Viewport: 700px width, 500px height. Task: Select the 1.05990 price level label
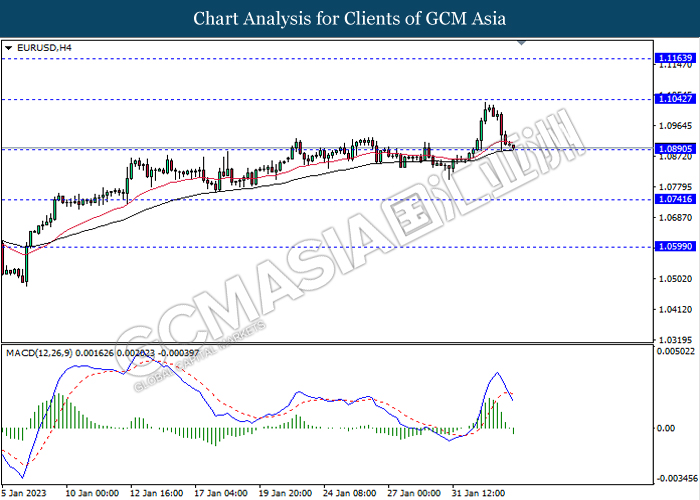(675, 246)
